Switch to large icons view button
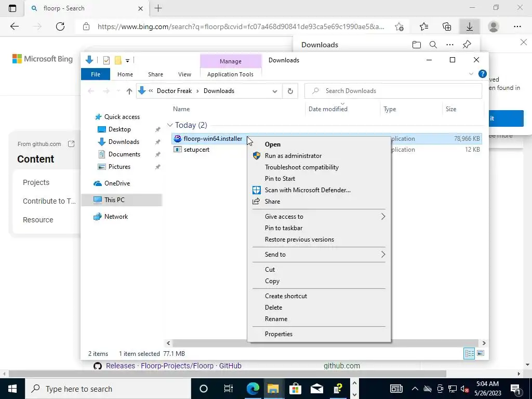The width and height of the screenshot is (532, 399). pos(481,353)
